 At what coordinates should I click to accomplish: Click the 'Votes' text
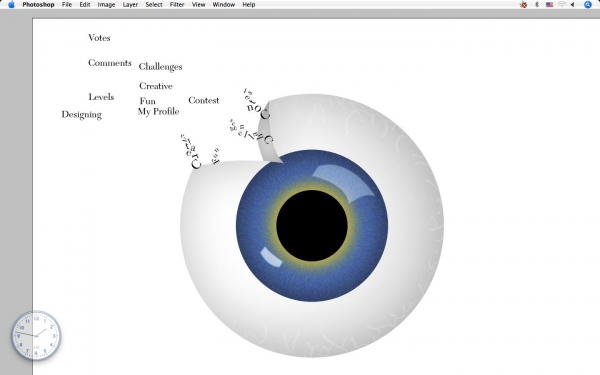(99, 38)
